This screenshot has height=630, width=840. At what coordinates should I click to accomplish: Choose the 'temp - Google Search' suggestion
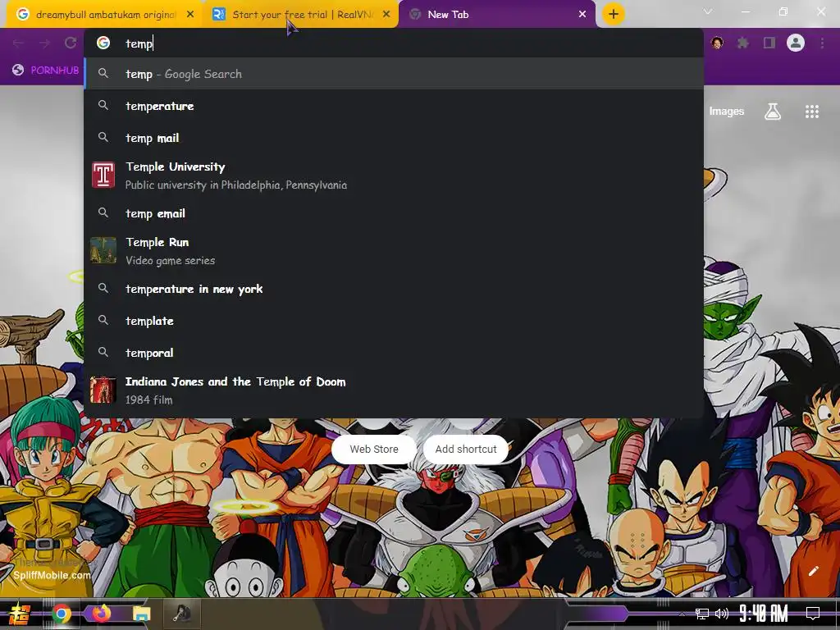[x=394, y=74]
